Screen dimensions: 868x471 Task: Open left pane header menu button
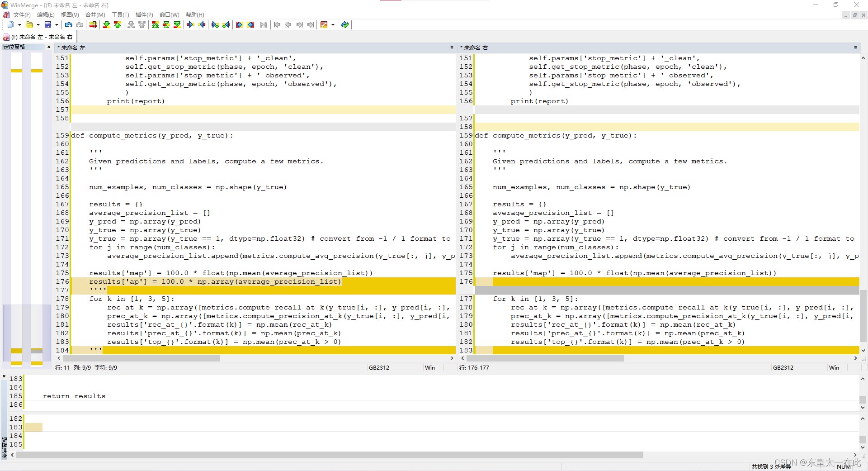(x=452, y=48)
